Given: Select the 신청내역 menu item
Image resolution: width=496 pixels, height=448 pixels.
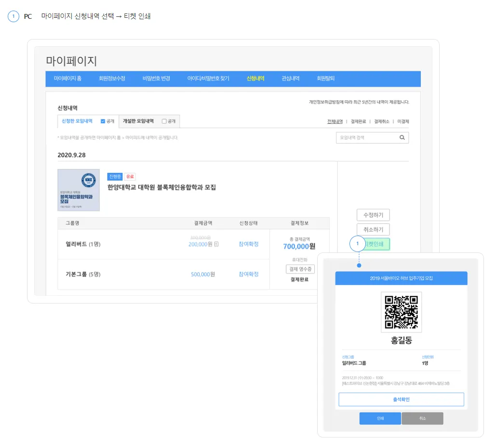Looking at the screenshot, I should [255, 79].
